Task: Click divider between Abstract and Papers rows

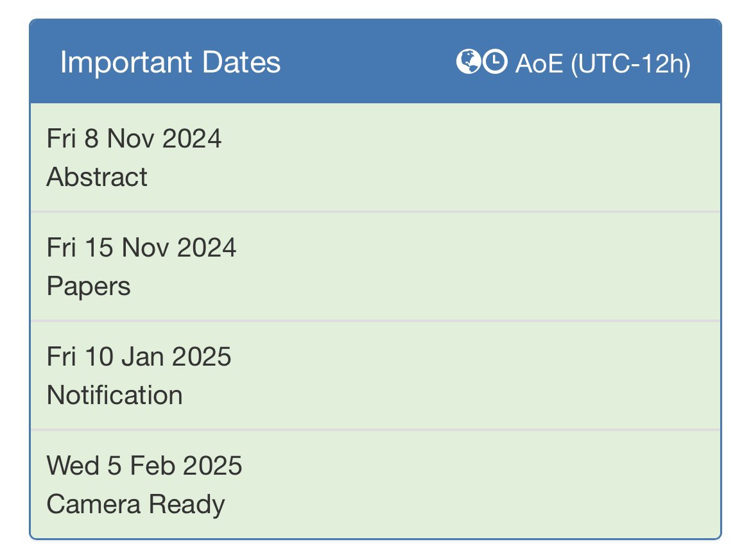Action: [376, 212]
